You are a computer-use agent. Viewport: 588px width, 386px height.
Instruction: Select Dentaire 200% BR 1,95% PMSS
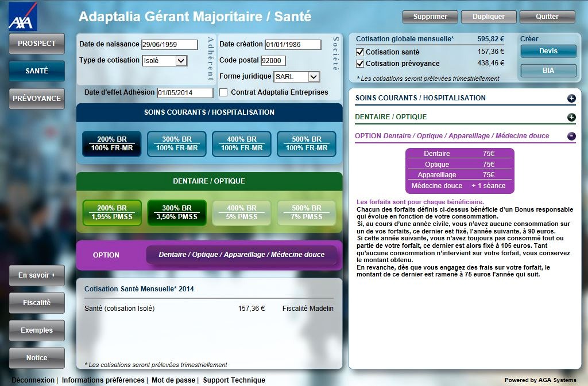pos(112,213)
